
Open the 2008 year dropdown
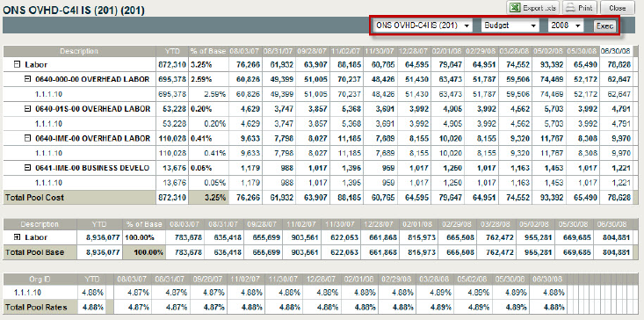(x=566, y=25)
